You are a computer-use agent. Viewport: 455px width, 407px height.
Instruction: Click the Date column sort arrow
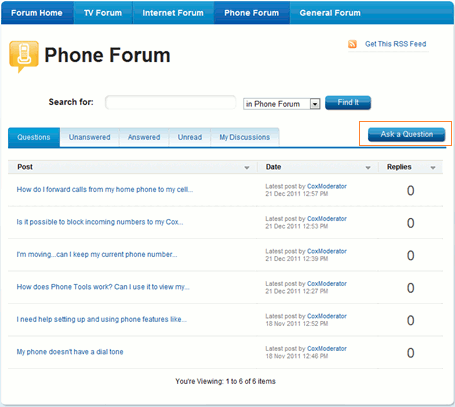pos(368,168)
